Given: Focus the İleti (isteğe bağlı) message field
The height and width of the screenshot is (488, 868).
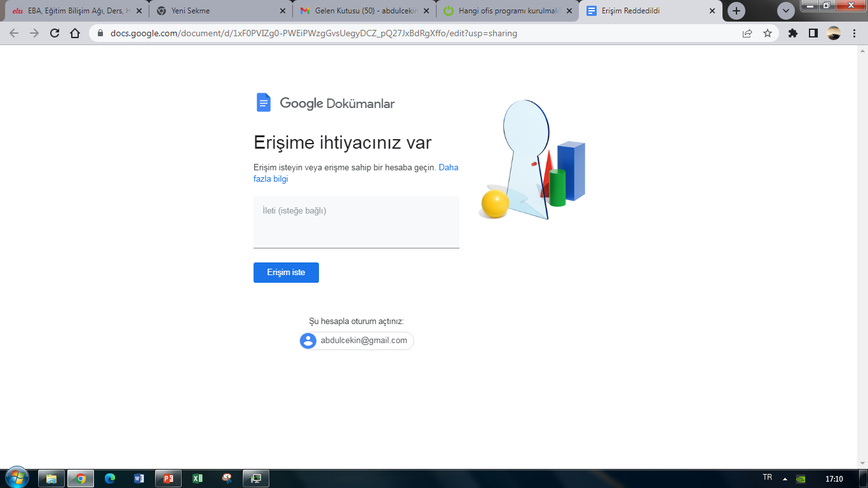Looking at the screenshot, I should click(x=356, y=222).
